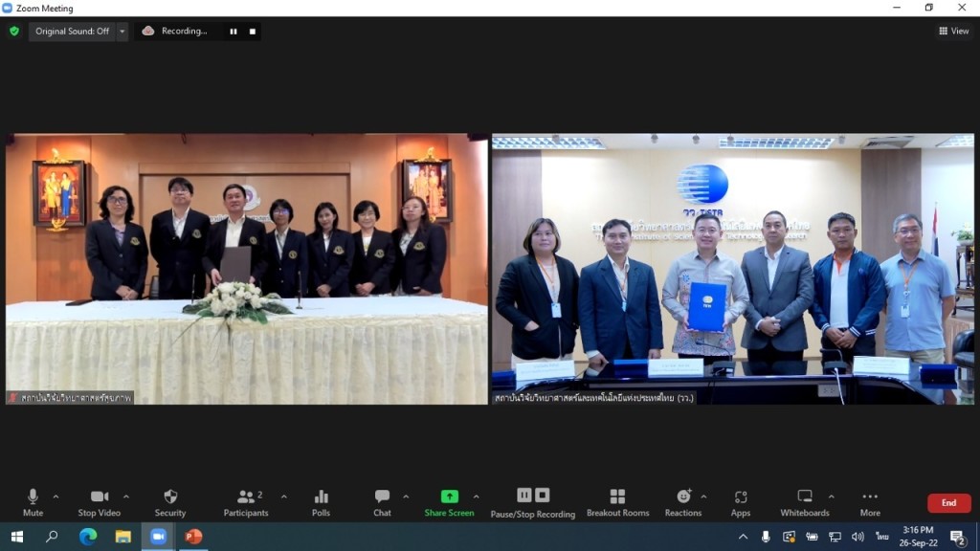Open the Apps button
Screen dimensions: 980x551
(741, 501)
